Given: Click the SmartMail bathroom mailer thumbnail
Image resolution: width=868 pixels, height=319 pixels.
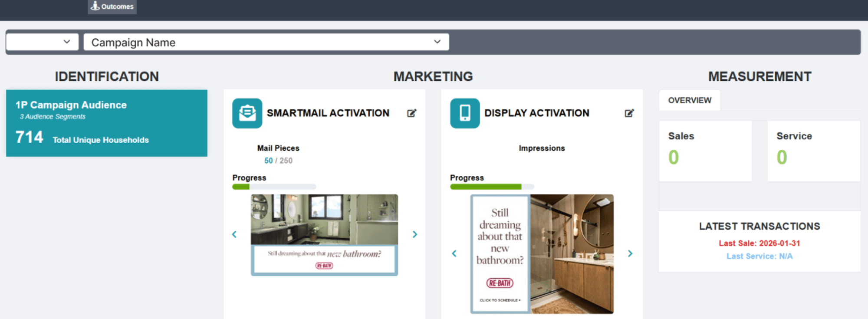Looking at the screenshot, I should click(324, 235).
